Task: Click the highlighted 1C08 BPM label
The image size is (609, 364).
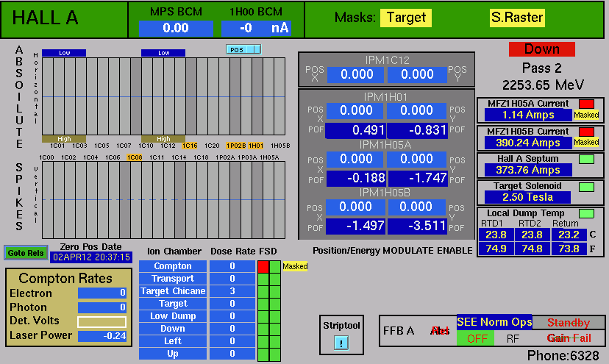Action: (x=135, y=157)
